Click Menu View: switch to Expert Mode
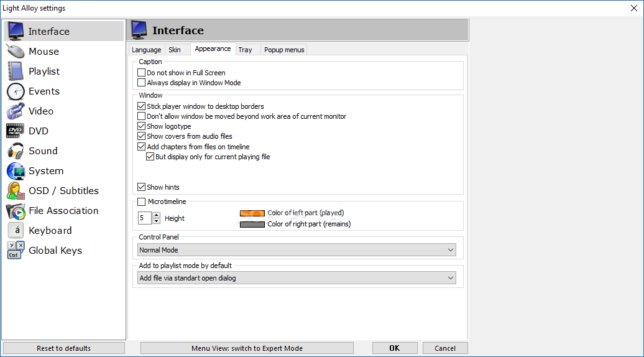Viewport: 644px width, 357px height. coord(247,348)
